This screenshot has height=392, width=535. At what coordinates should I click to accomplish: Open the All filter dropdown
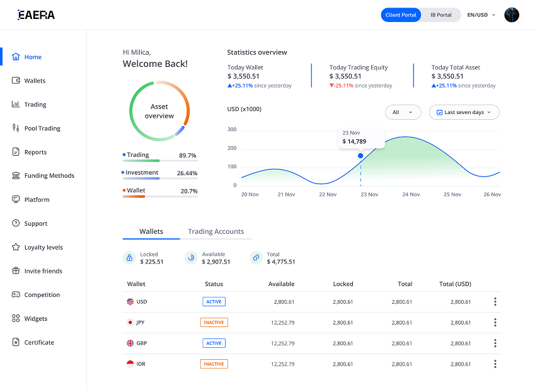pos(403,112)
